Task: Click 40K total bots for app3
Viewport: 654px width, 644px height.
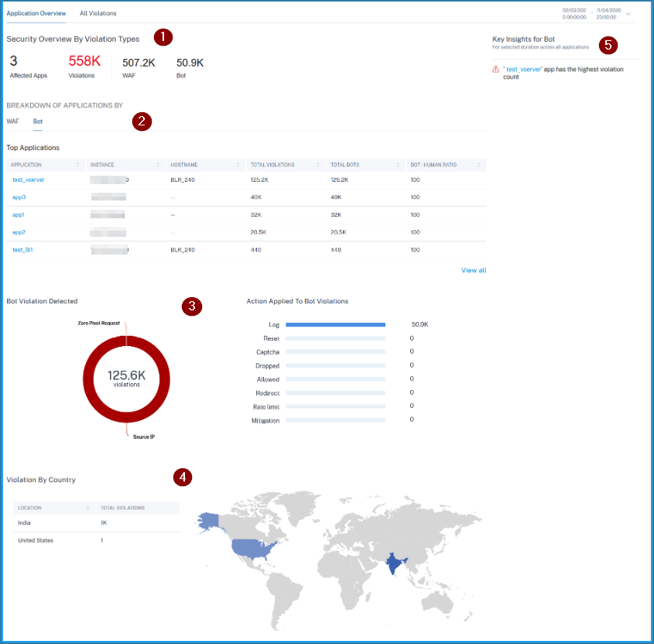Action: point(336,197)
